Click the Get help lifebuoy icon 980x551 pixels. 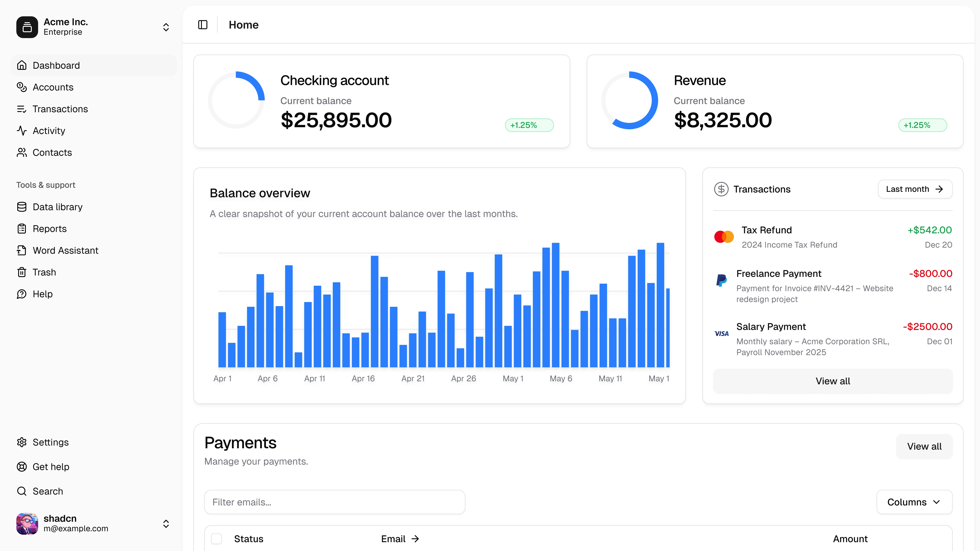[x=22, y=467]
